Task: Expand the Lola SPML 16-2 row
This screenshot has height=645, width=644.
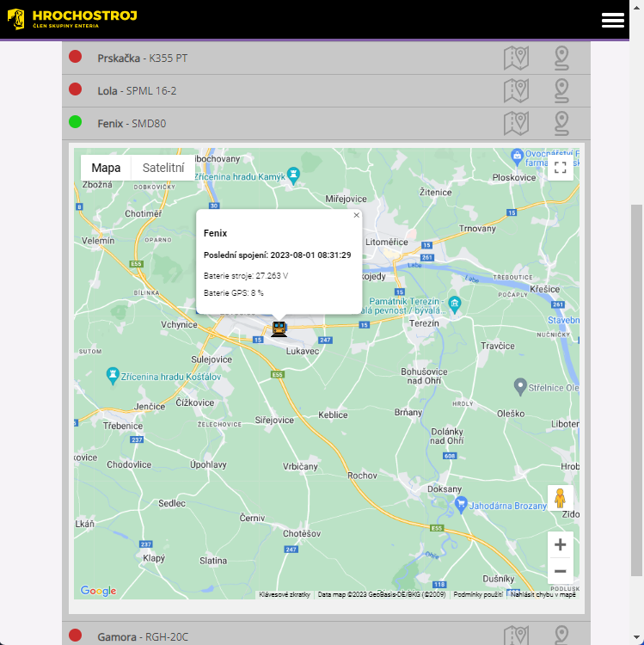Action: 138,90
